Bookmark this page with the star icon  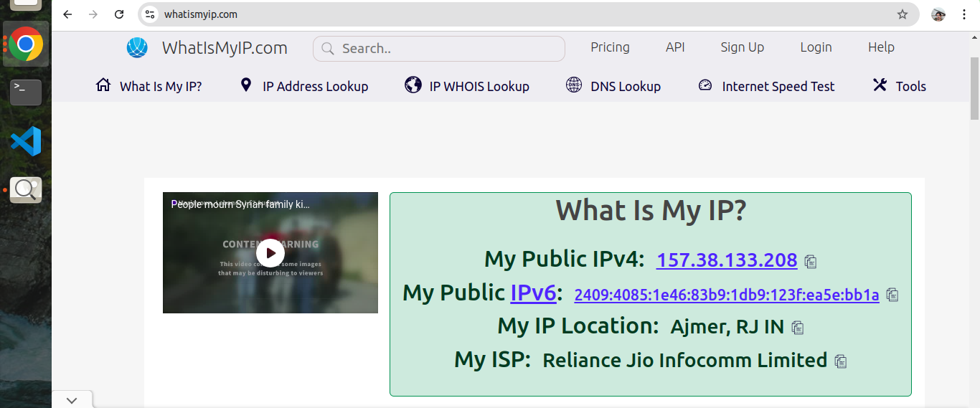(903, 14)
